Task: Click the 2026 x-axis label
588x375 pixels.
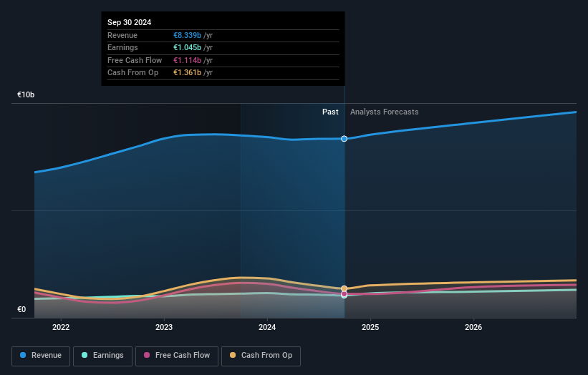Action: point(473,328)
